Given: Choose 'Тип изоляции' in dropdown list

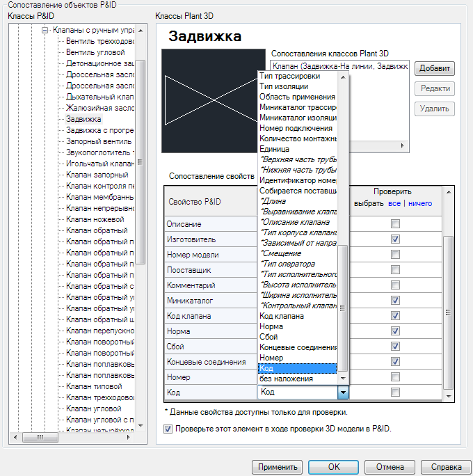Looking at the screenshot, I should tap(298, 86).
